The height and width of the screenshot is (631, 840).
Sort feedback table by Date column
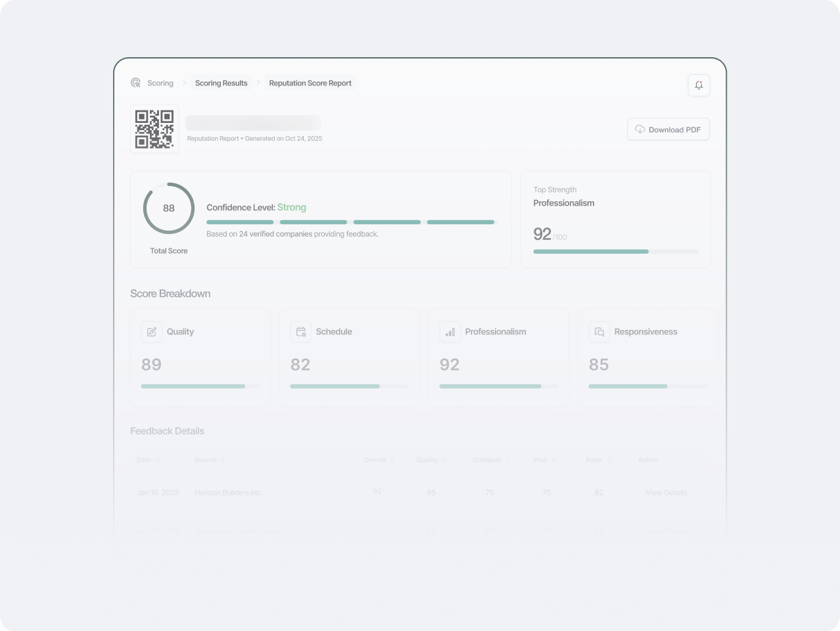click(x=148, y=460)
